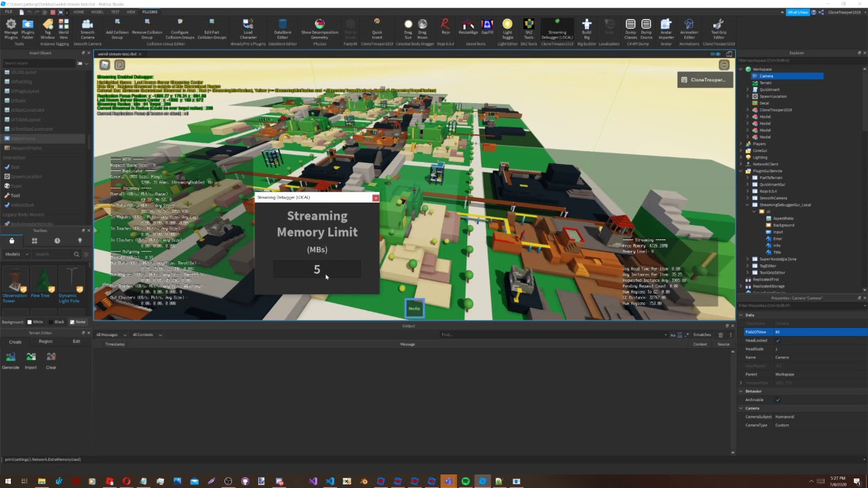The image size is (868, 488).
Task: Click the Import terrain button
Action: [x=31, y=361]
